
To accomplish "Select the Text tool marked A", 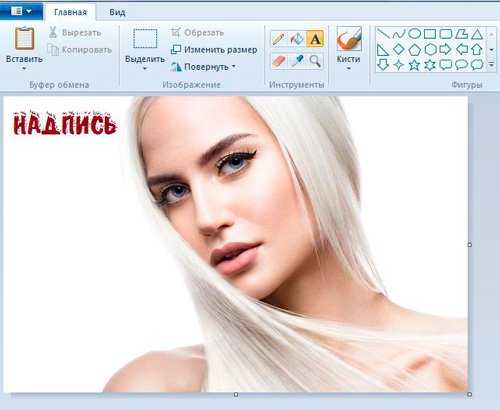I will [x=315, y=39].
